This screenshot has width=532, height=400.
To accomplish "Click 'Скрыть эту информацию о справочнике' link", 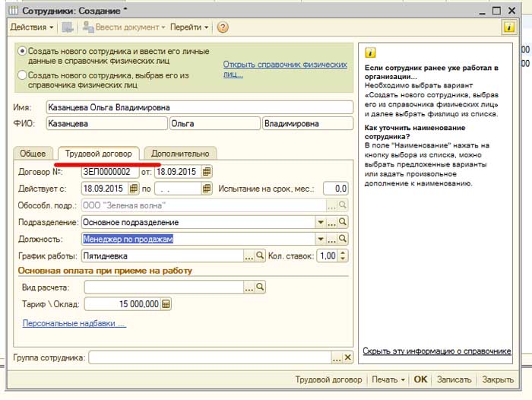I will (x=436, y=351).
